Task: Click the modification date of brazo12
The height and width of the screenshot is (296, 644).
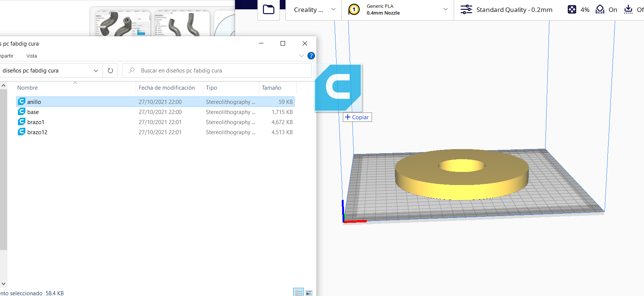Action: [160, 132]
